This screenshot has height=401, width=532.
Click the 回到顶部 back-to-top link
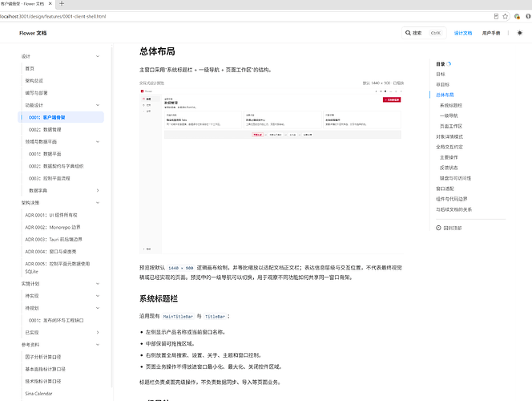tap(453, 229)
